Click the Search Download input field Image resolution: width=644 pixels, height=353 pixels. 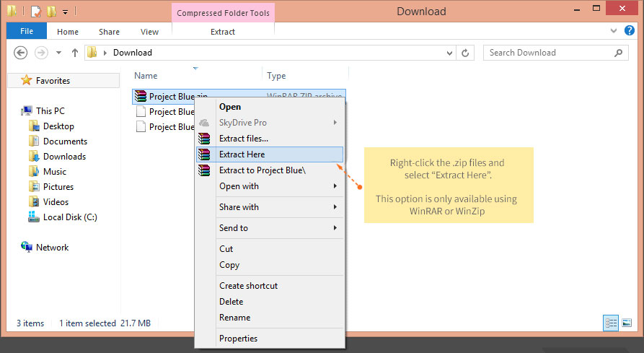[550, 53]
